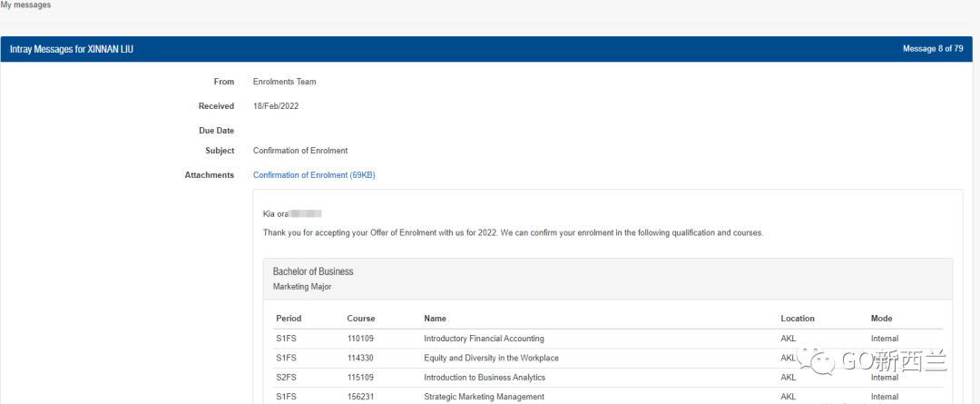
Task: Click the Marketing Major subtitle
Action: 302,287
